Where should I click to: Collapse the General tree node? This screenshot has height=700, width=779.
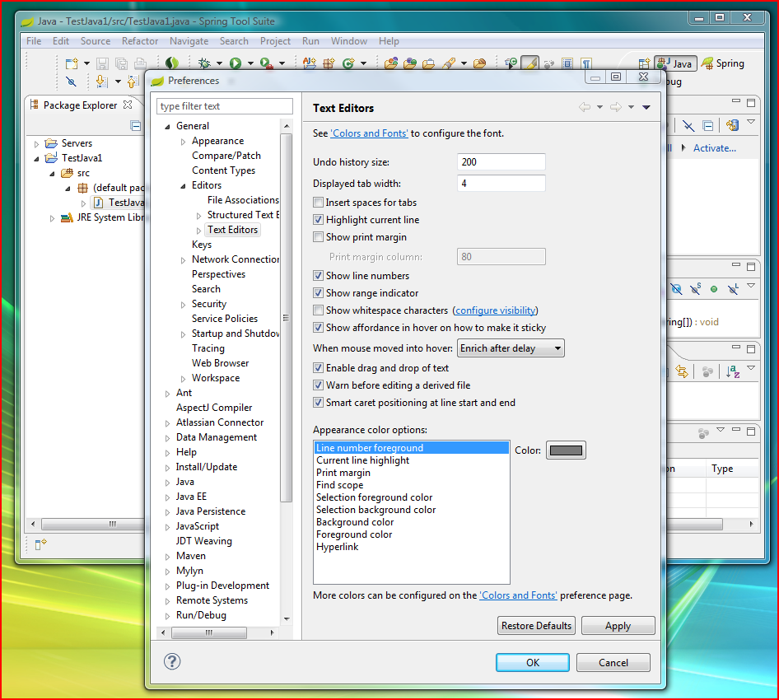tap(168, 127)
